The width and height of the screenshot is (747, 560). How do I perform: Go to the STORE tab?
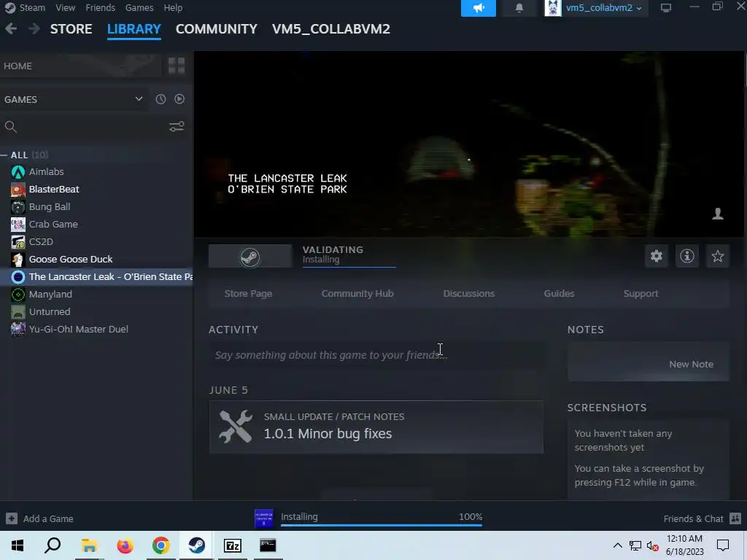[71, 29]
